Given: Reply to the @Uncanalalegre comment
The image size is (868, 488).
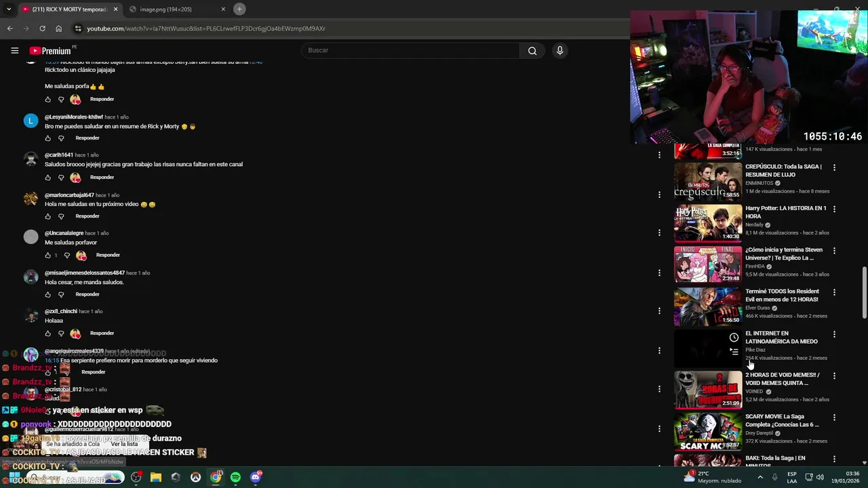Looking at the screenshot, I should [x=108, y=256].
